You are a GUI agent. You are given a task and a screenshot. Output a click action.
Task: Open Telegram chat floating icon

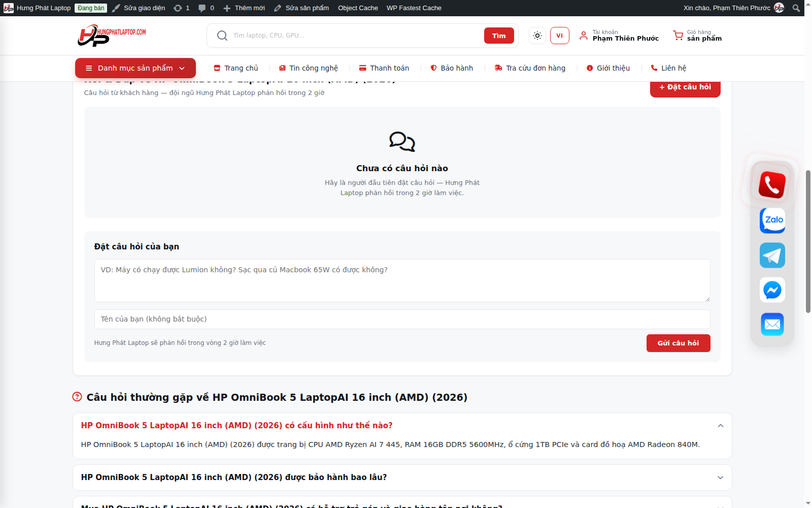click(x=772, y=255)
